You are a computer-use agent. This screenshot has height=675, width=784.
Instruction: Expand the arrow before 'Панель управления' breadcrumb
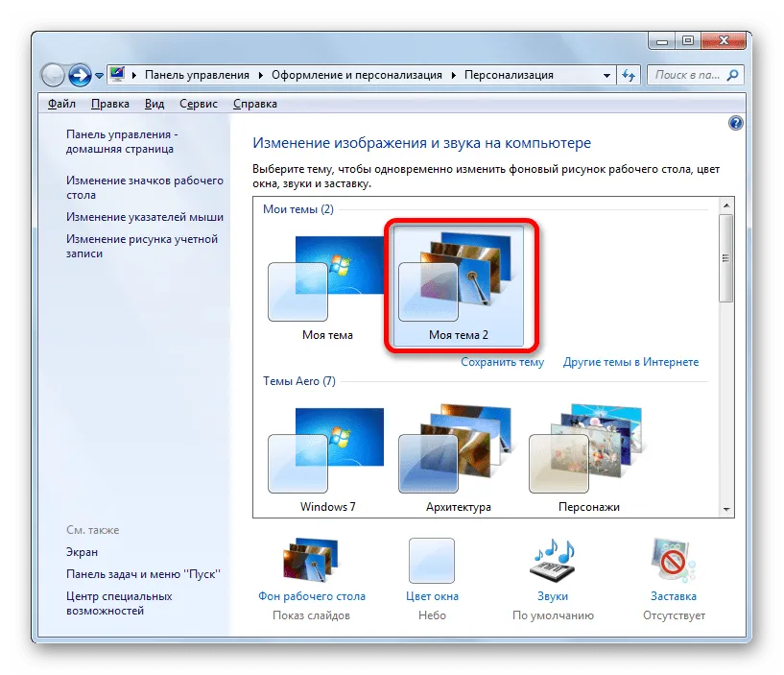tap(134, 76)
